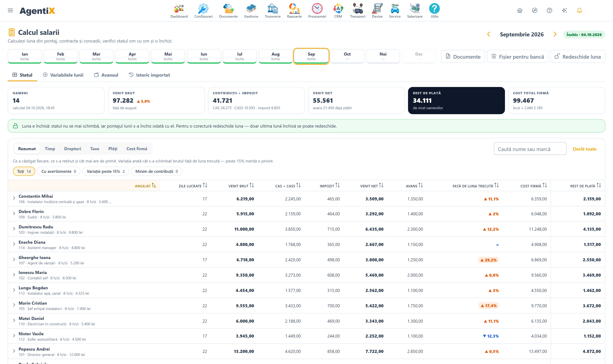
Task: Select the 'Minim de contribuții' filter chip
Action: (157, 171)
